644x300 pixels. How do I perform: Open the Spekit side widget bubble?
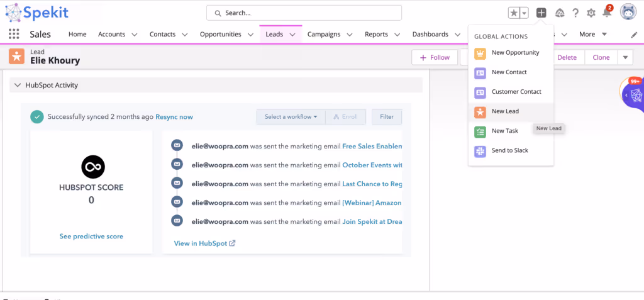coord(633,96)
